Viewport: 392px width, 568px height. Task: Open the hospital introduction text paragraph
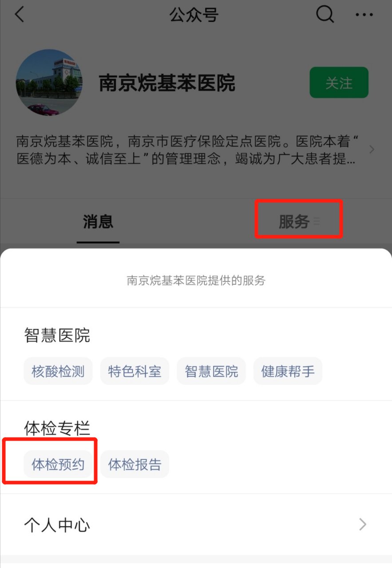187,150
